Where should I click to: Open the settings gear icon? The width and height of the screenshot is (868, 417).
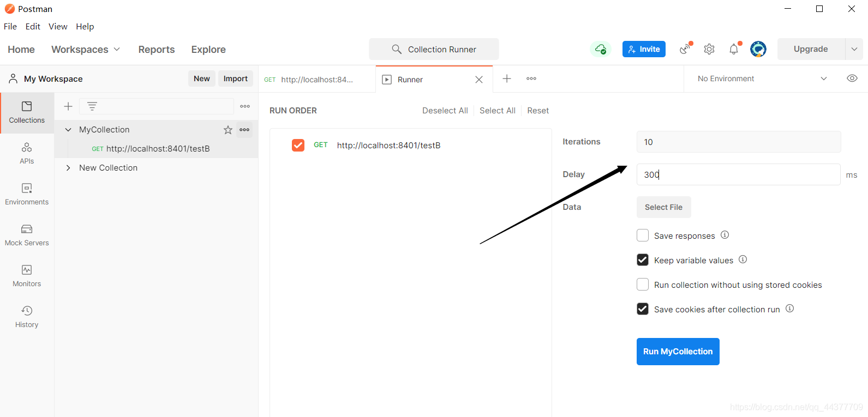click(709, 49)
